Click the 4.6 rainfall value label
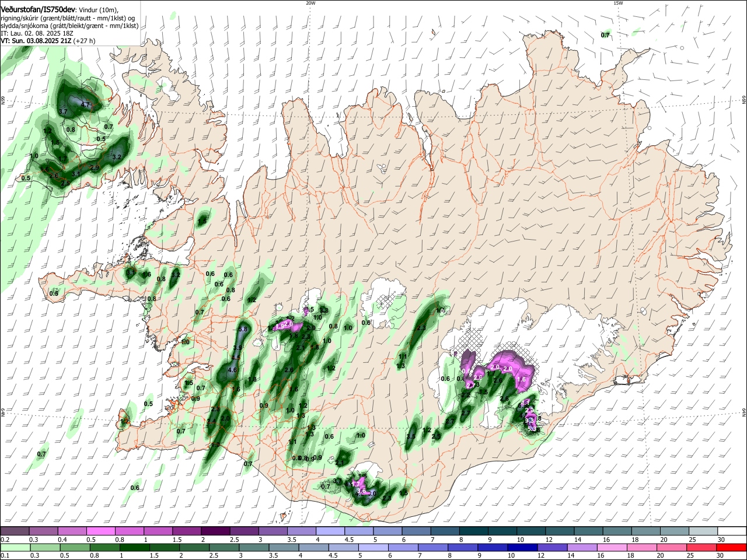Image resolution: width=747 pixels, height=560 pixels. coord(232,370)
